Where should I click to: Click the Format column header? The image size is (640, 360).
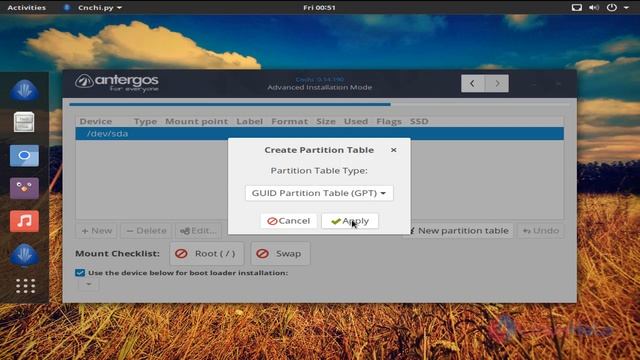coord(289,121)
